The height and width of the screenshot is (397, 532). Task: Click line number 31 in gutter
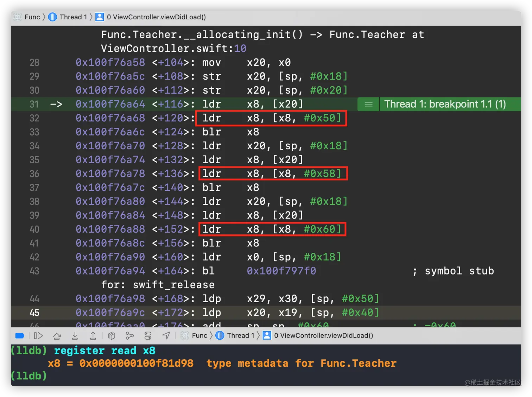click(x=34, y=104)
